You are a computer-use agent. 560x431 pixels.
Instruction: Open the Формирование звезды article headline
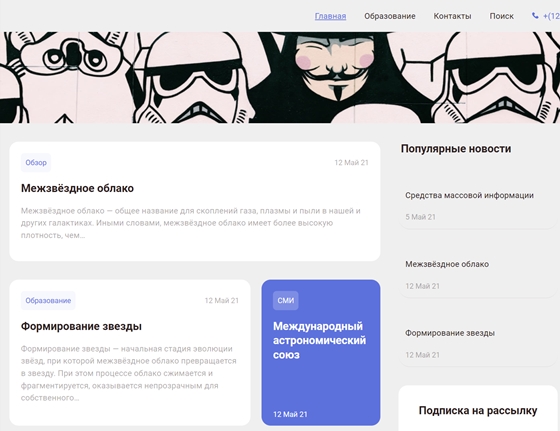pyautogui.click(x=81, y=326)
